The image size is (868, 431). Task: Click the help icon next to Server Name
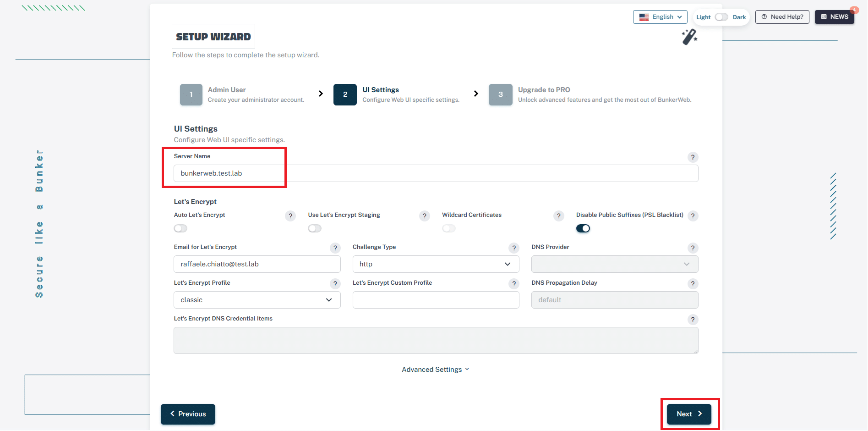693,157
